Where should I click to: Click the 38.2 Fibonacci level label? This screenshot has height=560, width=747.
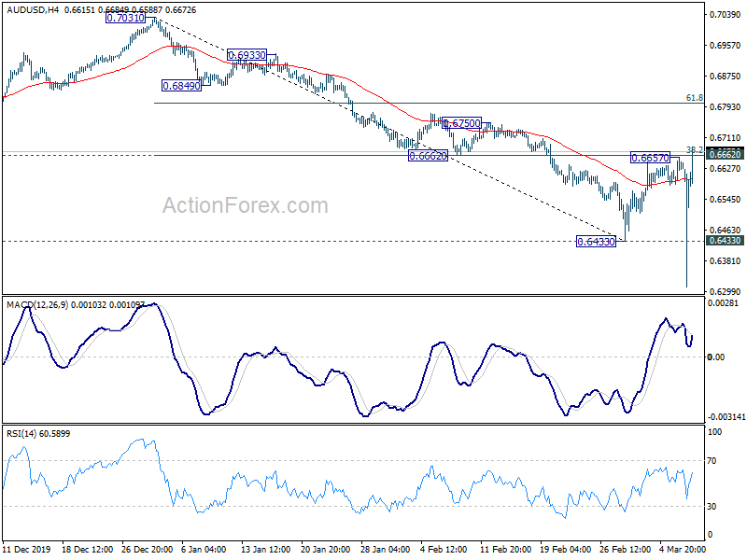(x=694, y=149)
